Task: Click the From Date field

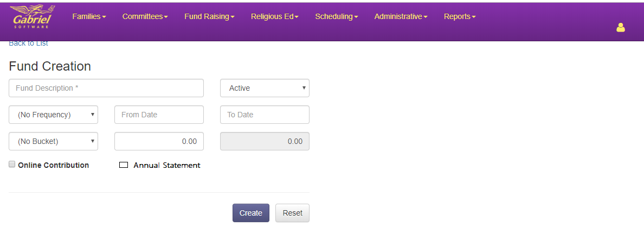Action: [159, 115]
